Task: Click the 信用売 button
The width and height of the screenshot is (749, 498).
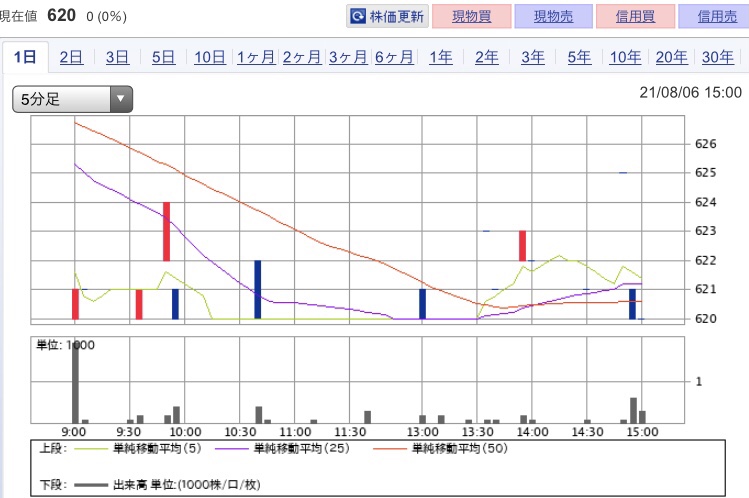Action: pos(715,17)
